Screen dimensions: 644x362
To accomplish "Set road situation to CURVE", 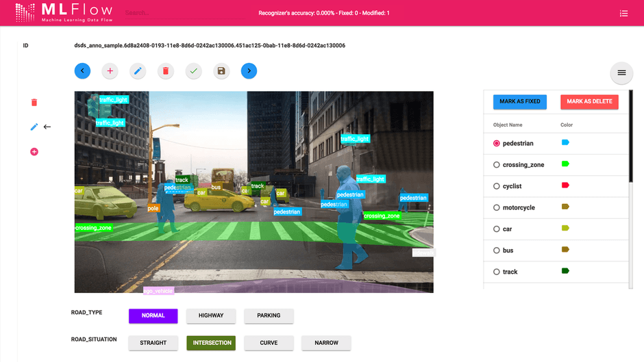I will pos(269,343).
